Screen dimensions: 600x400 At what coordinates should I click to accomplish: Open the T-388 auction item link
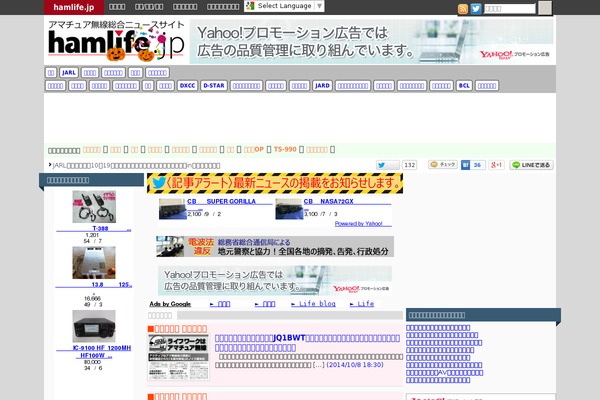click(x=94, y=229)
